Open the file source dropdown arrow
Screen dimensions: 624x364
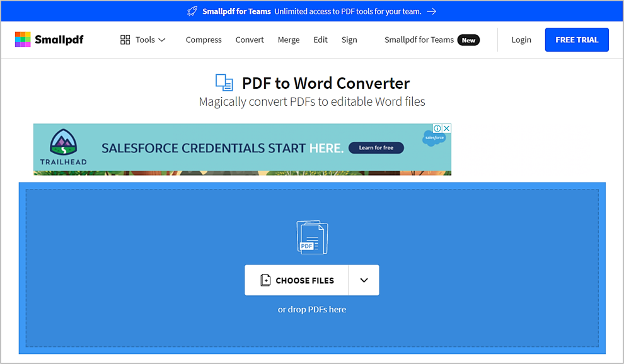(364, 280)
